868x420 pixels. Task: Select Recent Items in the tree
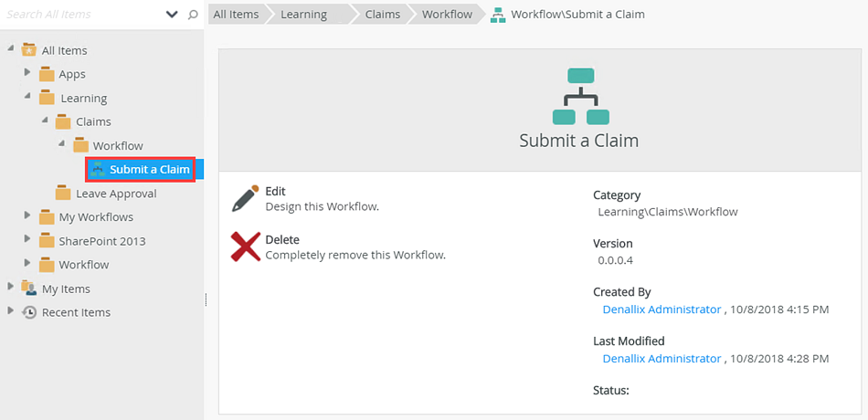[x=77, y=312]
